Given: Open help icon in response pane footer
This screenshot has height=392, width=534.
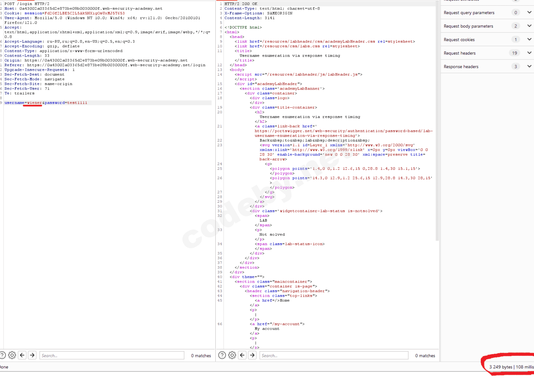Looking at the screenshot, I should pyautogui.click(x=222, y=355).
